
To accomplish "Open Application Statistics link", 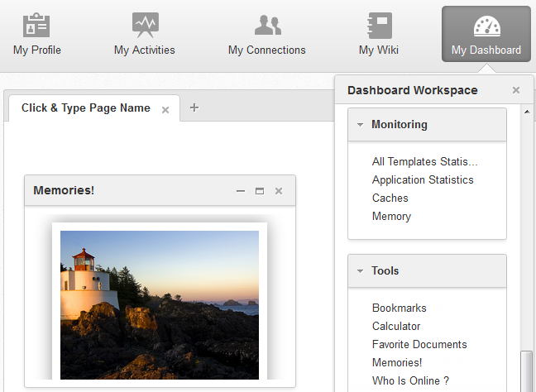I will click(x=423, y=179).
